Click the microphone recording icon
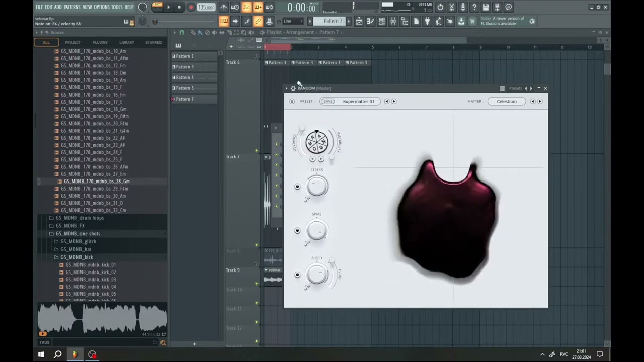 463,7
